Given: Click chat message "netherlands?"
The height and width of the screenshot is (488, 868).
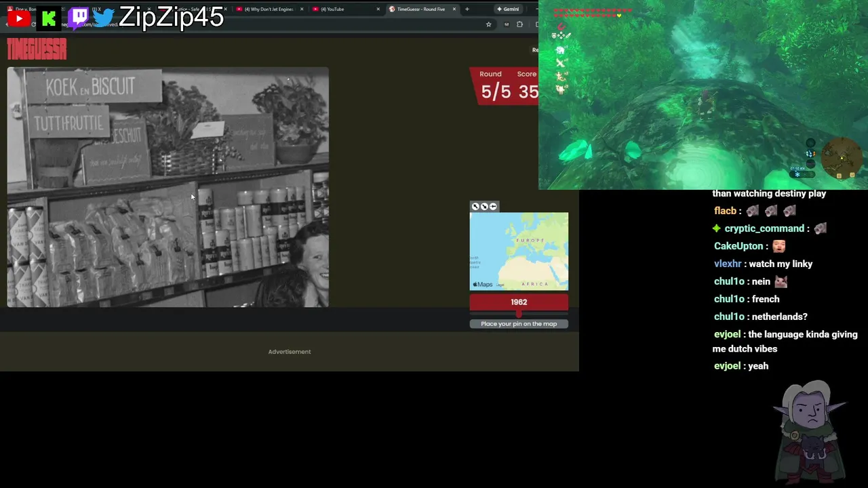Looking at the screenshot, I should [780, 317].
